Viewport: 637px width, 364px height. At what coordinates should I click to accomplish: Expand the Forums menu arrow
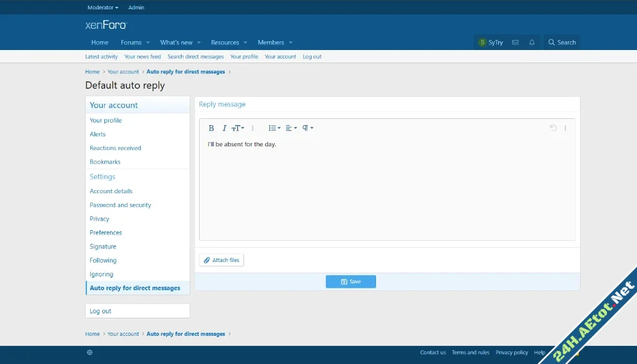(148, 43)
